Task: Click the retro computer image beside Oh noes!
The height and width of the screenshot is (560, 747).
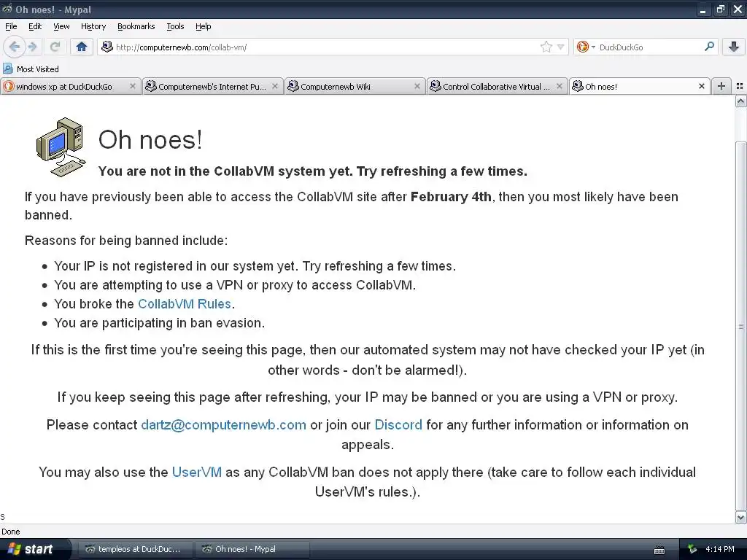Action: (61, 147)
